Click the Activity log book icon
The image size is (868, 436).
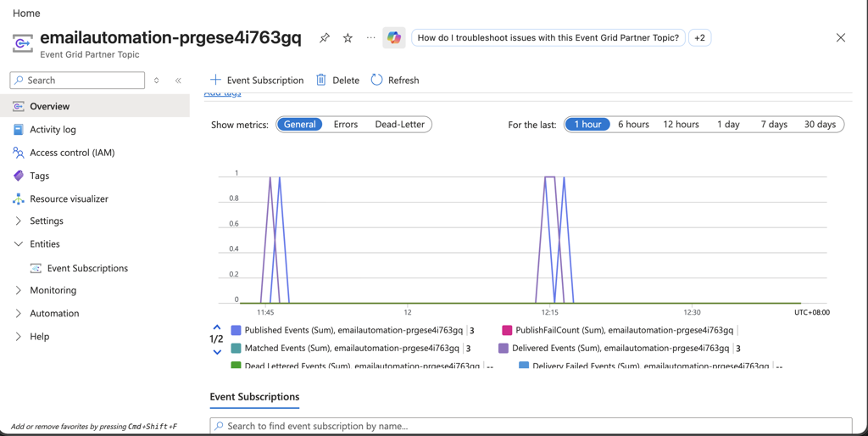click(19, 130)
